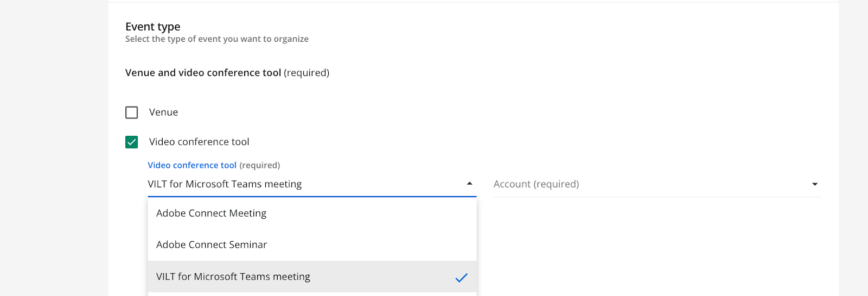Click the Video conference tool checkbox label
Image resolution: width=868 pixels, height=296 pixels.
199,142
